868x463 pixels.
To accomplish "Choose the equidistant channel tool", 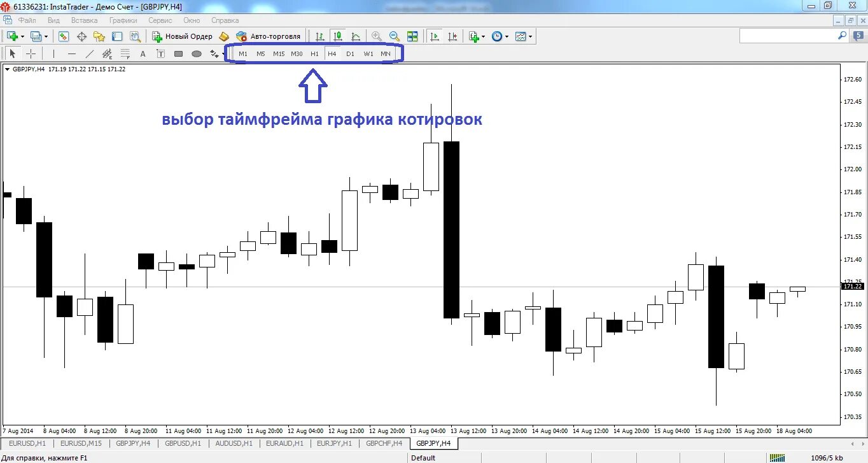I will (108, 53).
